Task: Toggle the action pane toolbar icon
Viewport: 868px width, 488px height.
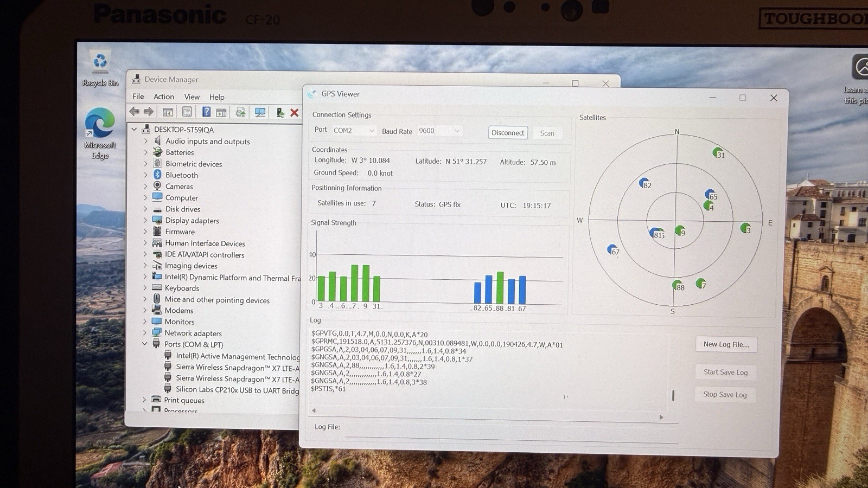Action: pos(221,112)
